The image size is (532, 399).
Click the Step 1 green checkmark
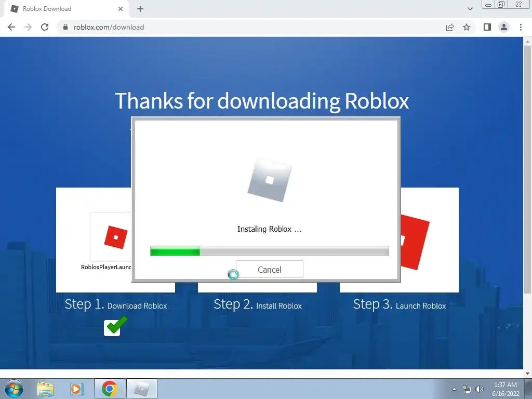coord(115,326)
